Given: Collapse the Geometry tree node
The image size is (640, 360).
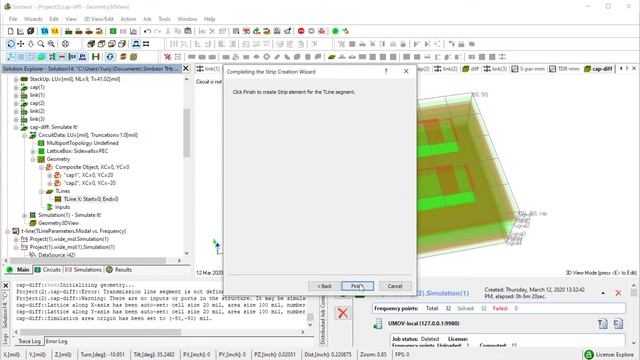Looking at the screenshot, I should 33,159.
